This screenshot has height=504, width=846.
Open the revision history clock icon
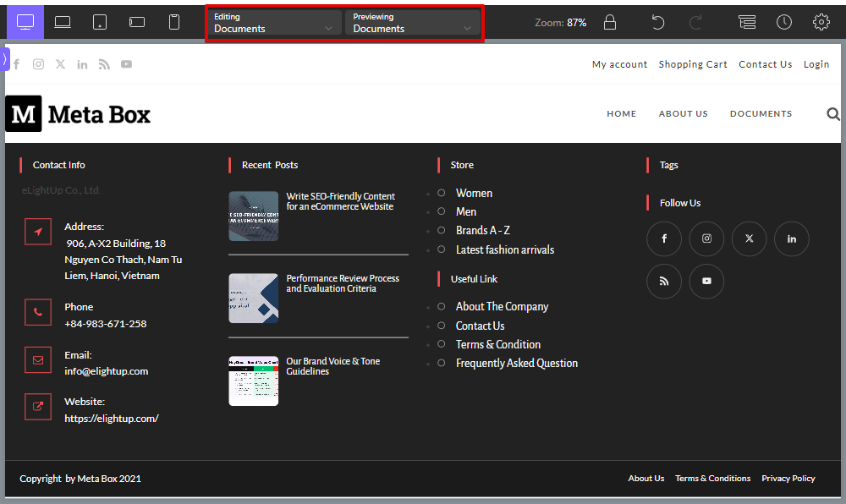(x=783, y=22)
